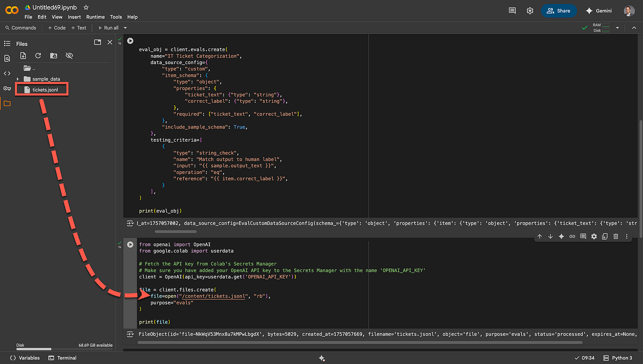Toggle hidden files visibility eye icon
The image size is (643, 364).
coord(69,56)
